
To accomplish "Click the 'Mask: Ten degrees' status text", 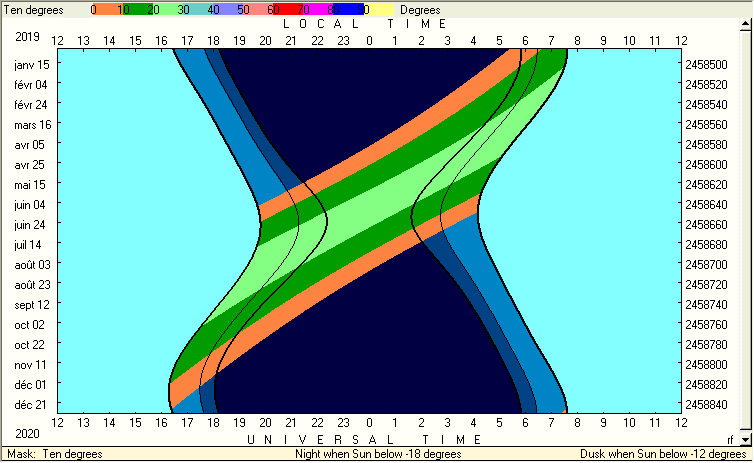I will (55, 454).
